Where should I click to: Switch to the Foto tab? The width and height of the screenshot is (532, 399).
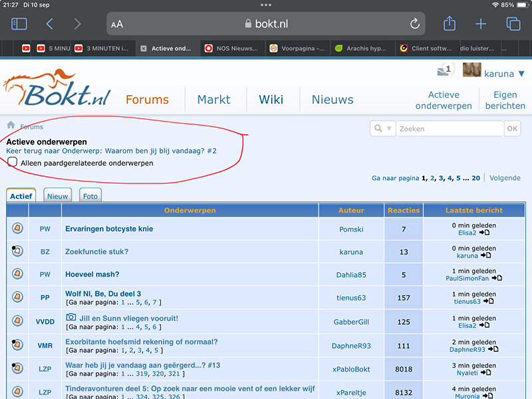pos(90,196)
